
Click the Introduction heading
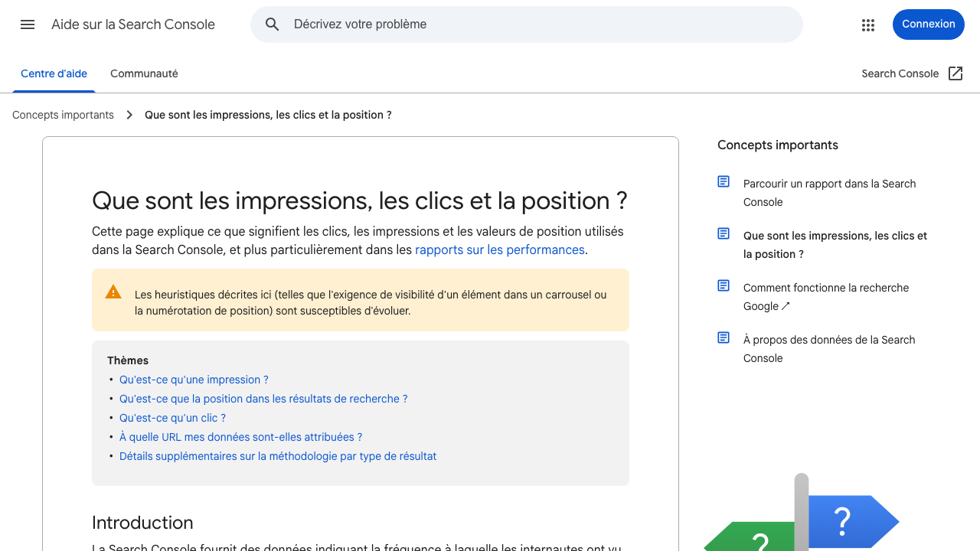[x=142, y=523]
